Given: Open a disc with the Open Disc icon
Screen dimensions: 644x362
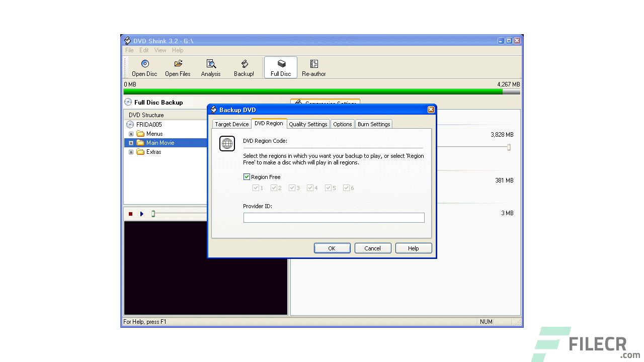Looking at the screenshot, I should pos(144,67).
